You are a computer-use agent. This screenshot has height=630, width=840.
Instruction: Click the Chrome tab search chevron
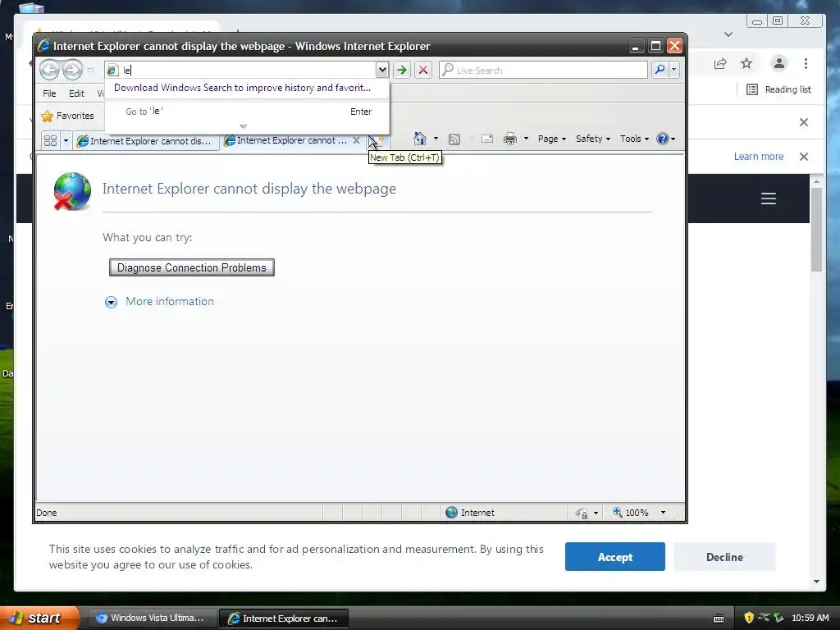(x=728, y=34)
